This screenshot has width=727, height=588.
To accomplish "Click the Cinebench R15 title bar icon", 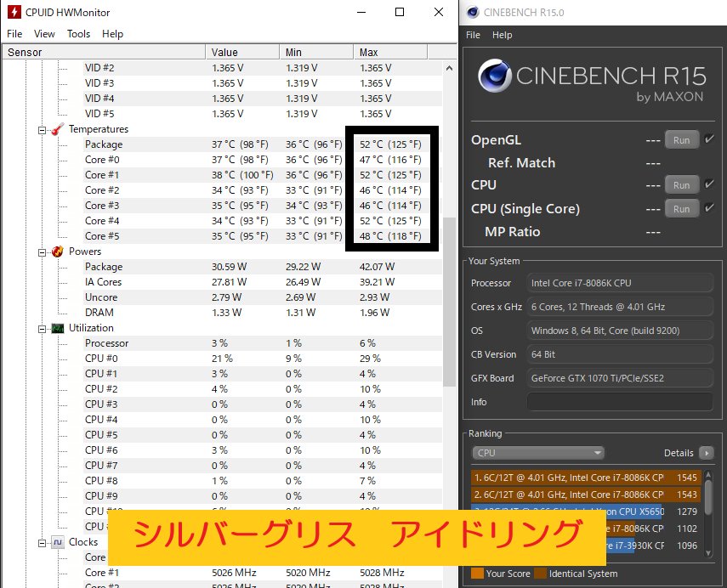I will pos(473,12).
